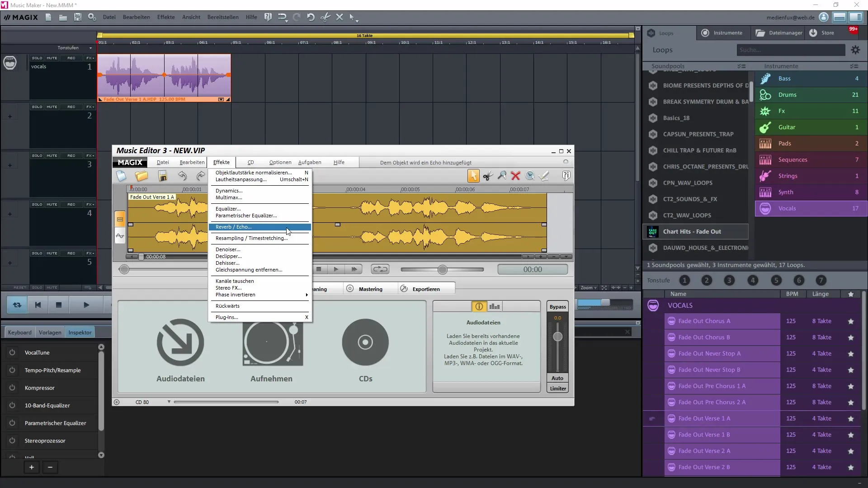Toggle MUTE on the vocals track
The height and width of the screenshot is (488, 868).
[x=52, y=58]
